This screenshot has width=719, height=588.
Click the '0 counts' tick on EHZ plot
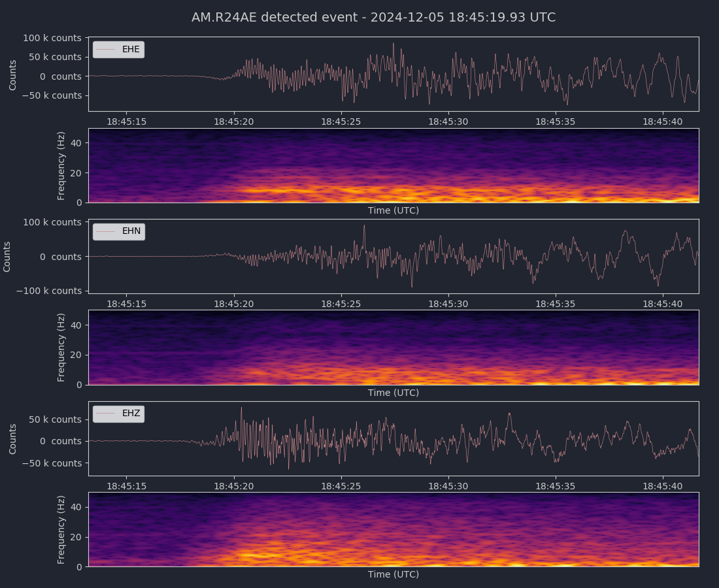tap(61, 442)
